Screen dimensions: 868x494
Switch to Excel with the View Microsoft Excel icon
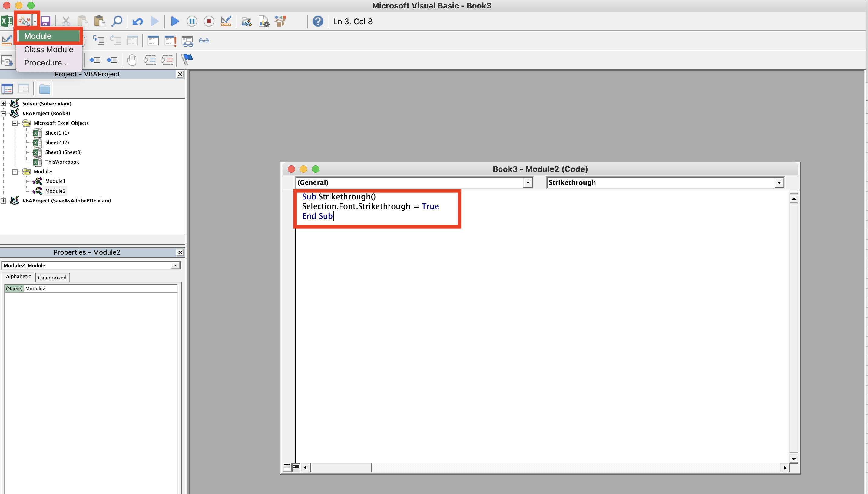[x=7, y=22]
